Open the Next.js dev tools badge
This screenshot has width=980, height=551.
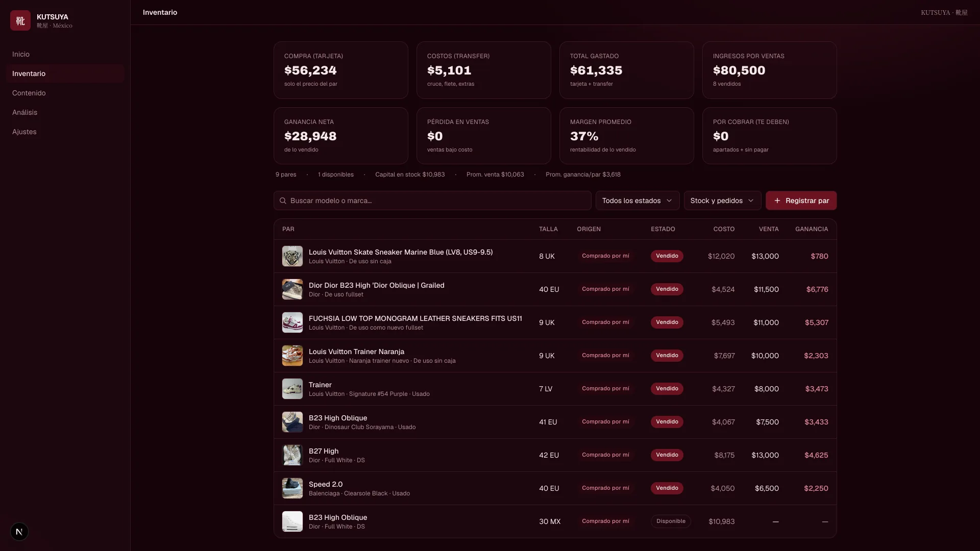click(19, 532)
